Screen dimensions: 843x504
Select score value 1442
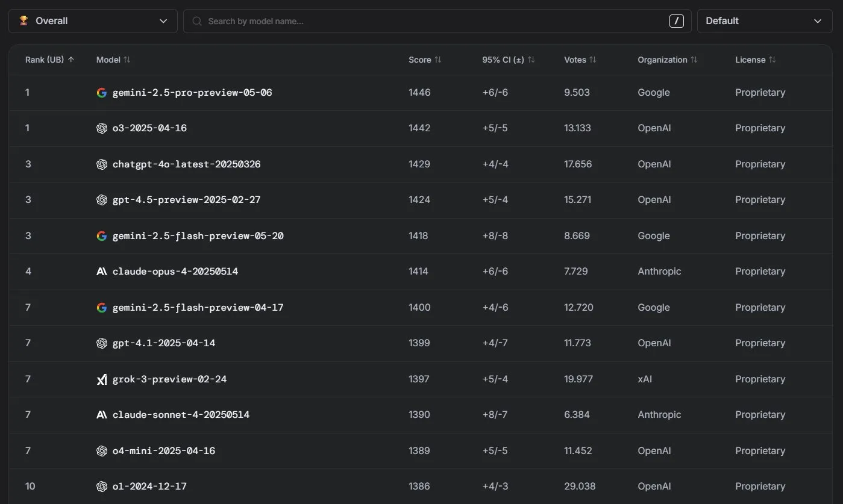[419, 128]
